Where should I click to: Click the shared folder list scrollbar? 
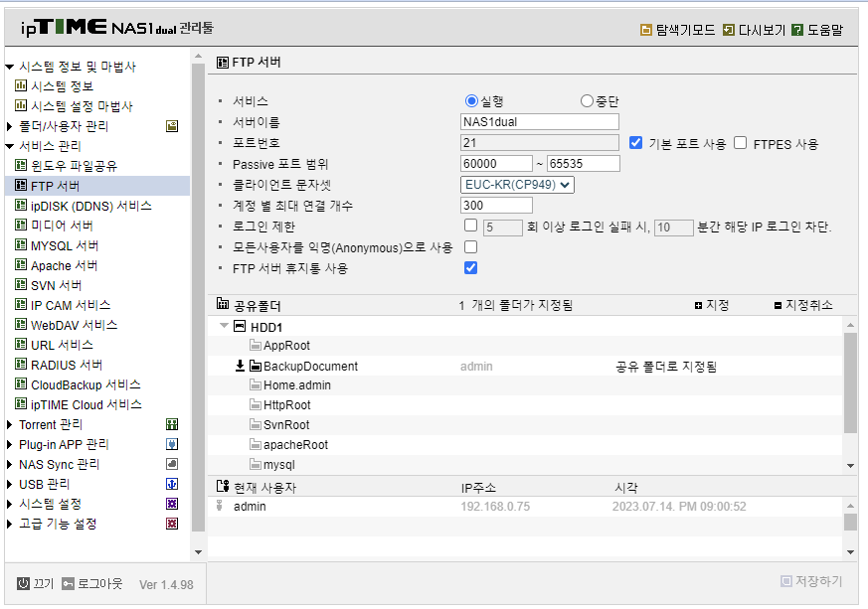(x=850, y=382)
